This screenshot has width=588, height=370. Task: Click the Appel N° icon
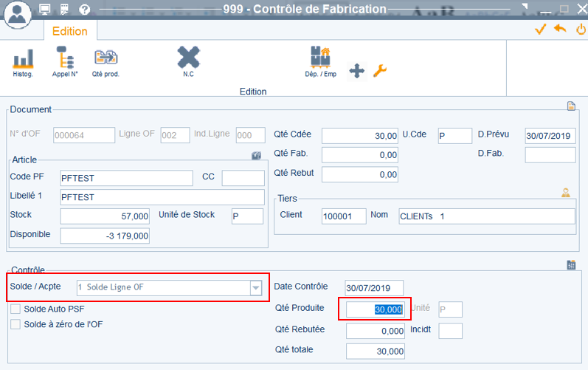65,62
